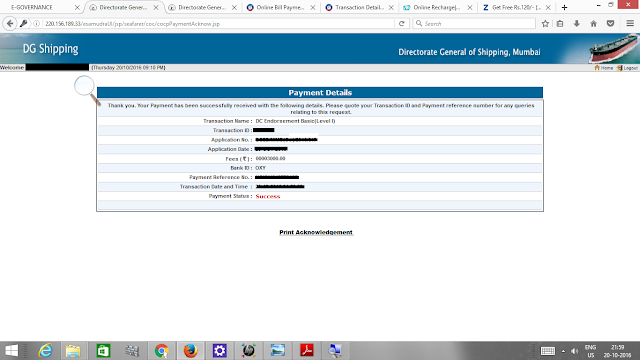Switch to Firefox in the taskbar
Viewport: 640px width, 360px height.
pyautogui.click(x=190, y=351)
